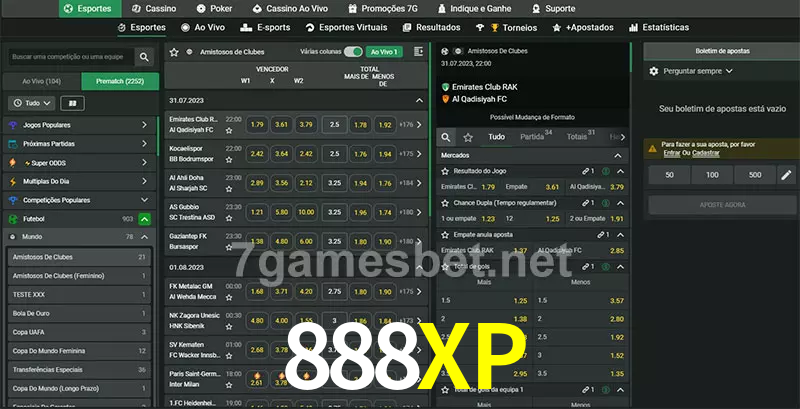Star the Kocaelispor vs BB Bodrumspor match
800x409 pixels.
(x=229, y=160)
